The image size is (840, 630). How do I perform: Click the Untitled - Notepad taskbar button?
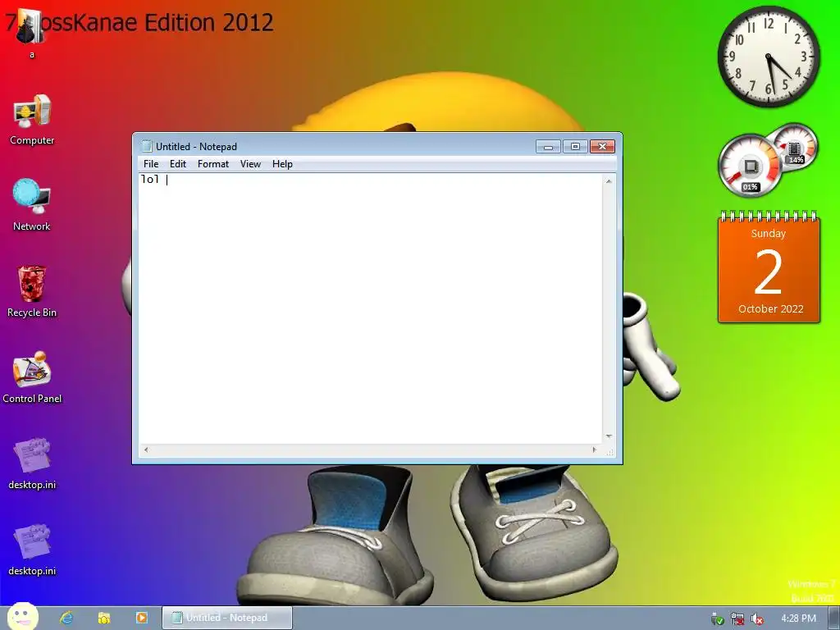click(227, 618)
